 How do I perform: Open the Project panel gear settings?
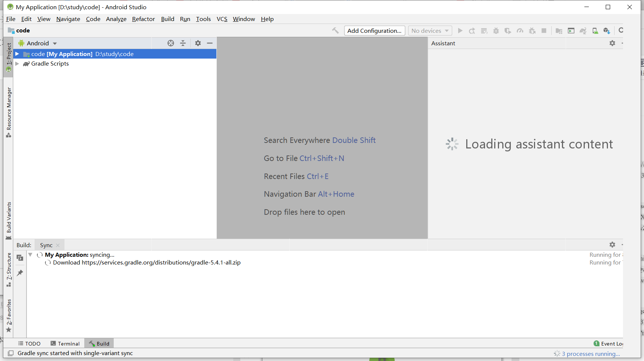(x=198, y=43)
